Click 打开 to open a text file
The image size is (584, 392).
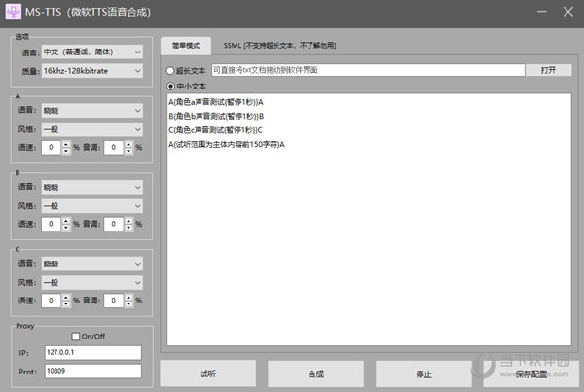[x=548, y=70]
